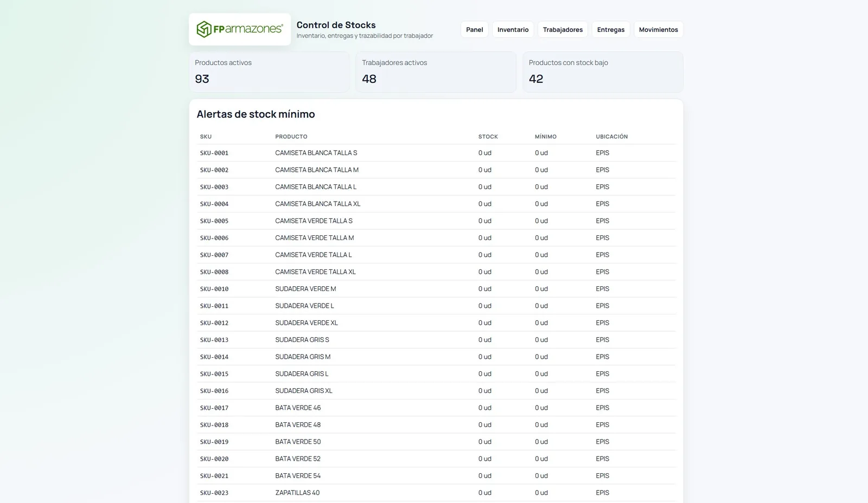Select SKU-0013 cell
The height and width of the screenshot is (503, 868).
214,340
